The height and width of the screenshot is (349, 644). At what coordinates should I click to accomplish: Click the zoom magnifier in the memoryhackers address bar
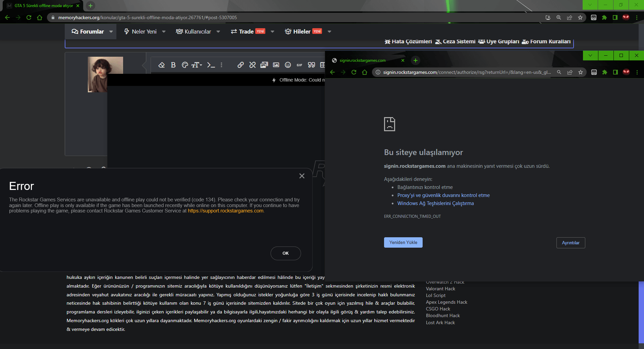click(559, 17)
